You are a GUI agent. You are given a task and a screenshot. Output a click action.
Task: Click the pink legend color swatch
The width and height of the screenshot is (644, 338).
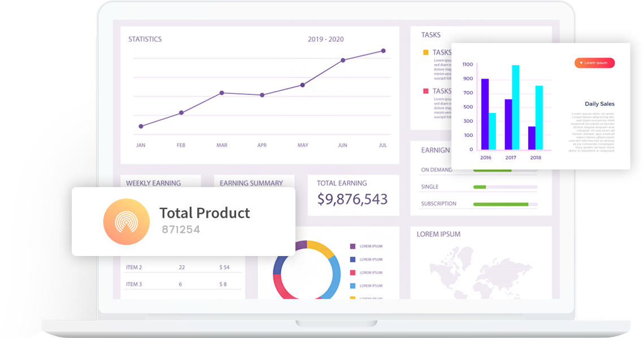(353, 272)
